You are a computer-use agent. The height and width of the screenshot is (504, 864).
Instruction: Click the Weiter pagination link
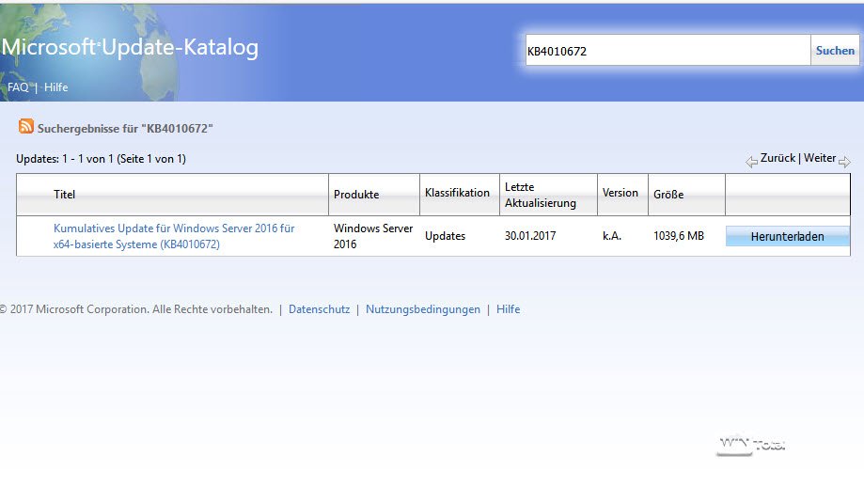[820, 158]
